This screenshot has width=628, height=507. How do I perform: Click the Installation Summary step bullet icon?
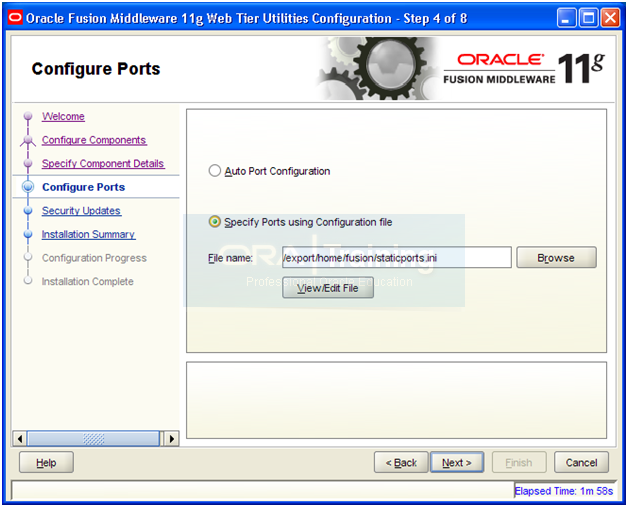point(28,234)
